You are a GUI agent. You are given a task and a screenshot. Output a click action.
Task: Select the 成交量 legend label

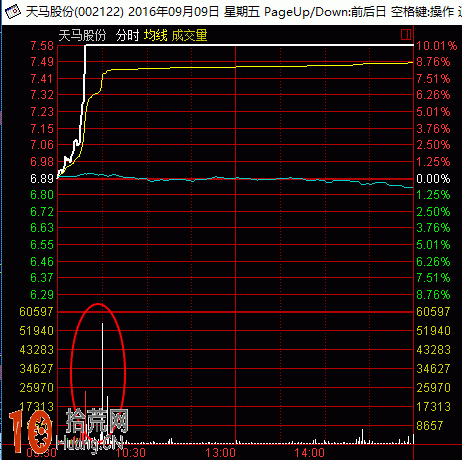coord(189,35)
